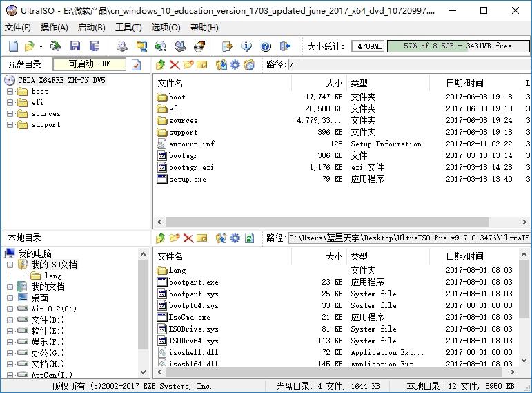Click the Open CD/DVD toolbar icon
This screenshot has width=532, height=393.
point(56,46)
